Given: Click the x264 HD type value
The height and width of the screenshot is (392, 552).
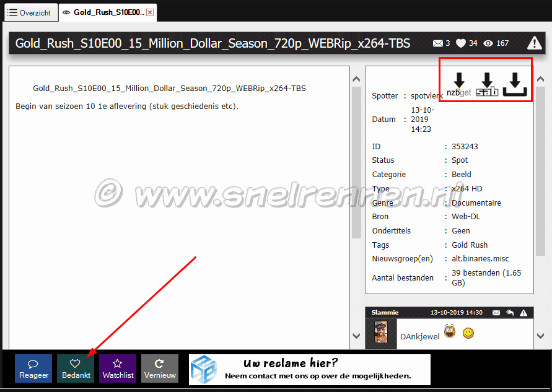Looking at the screenshot, I should pyautogui.click(x=467, y=189).
